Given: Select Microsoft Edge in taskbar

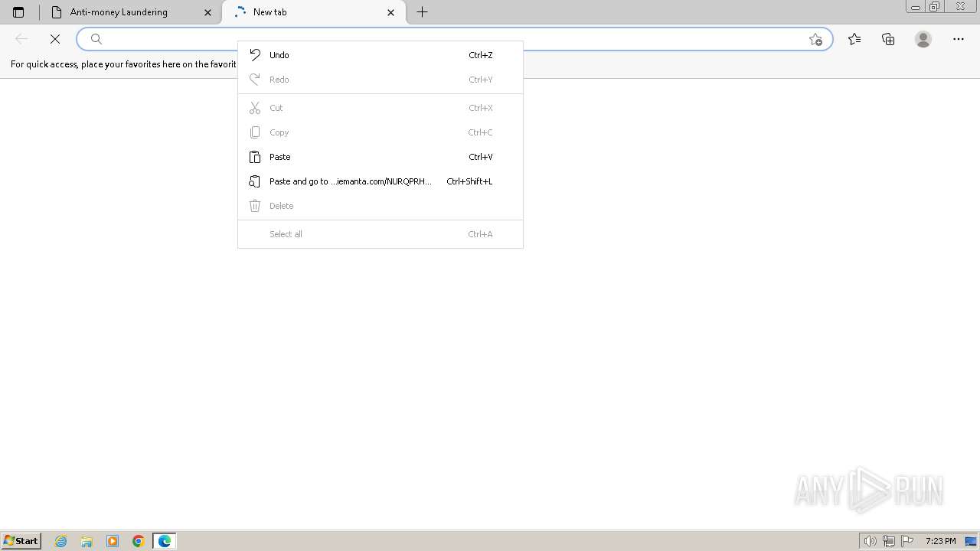Looking at the screenshot, I should 165,541.
